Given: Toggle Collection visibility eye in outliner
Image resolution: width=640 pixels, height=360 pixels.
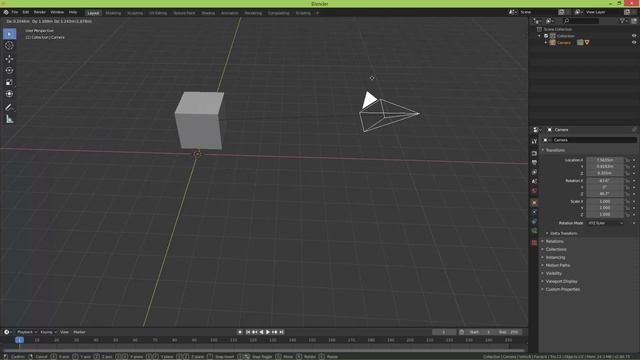Looking at the screenshot, I should click(x=634, y=36).
